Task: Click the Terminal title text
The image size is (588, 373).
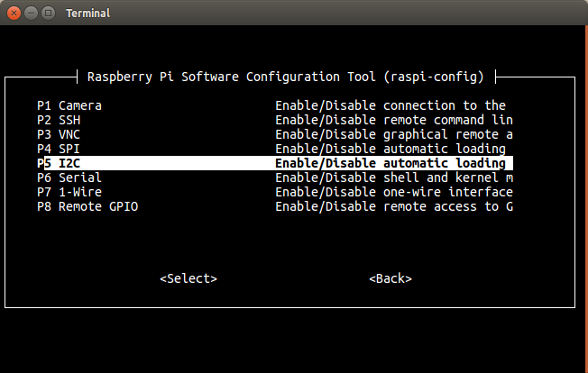Action: (x=88, y=14)
